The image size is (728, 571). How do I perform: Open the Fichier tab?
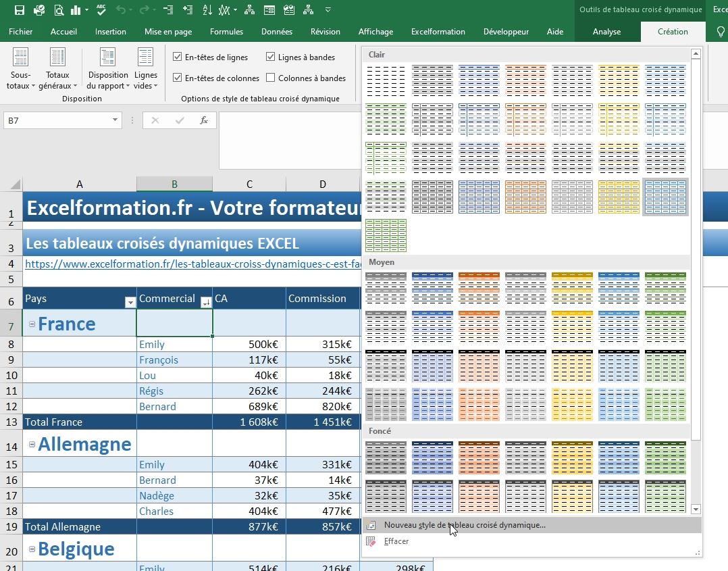click(20, 32)
